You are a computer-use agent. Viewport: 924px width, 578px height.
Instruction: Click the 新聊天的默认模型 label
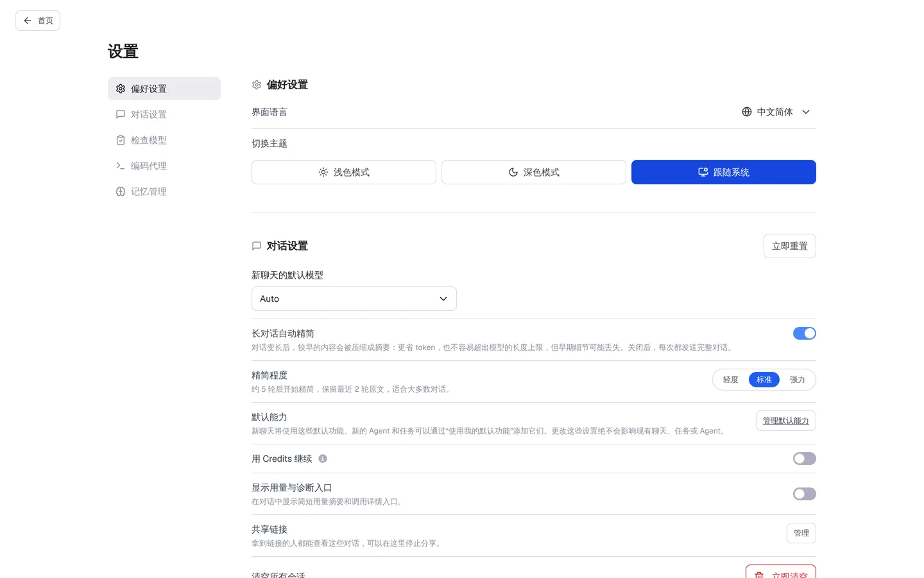(x=287, y=275)
